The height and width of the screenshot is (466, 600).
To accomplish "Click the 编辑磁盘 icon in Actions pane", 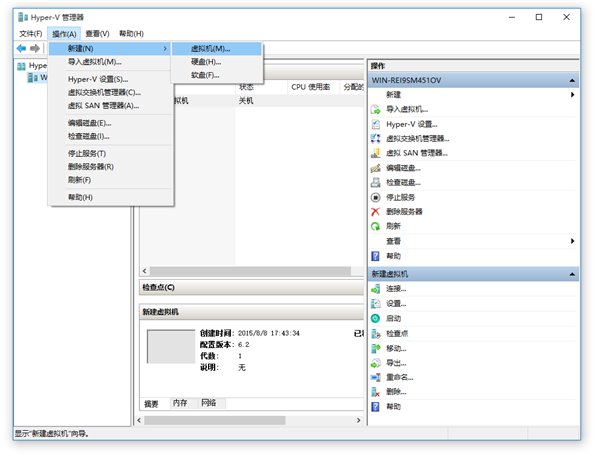I will click(375, 168).
